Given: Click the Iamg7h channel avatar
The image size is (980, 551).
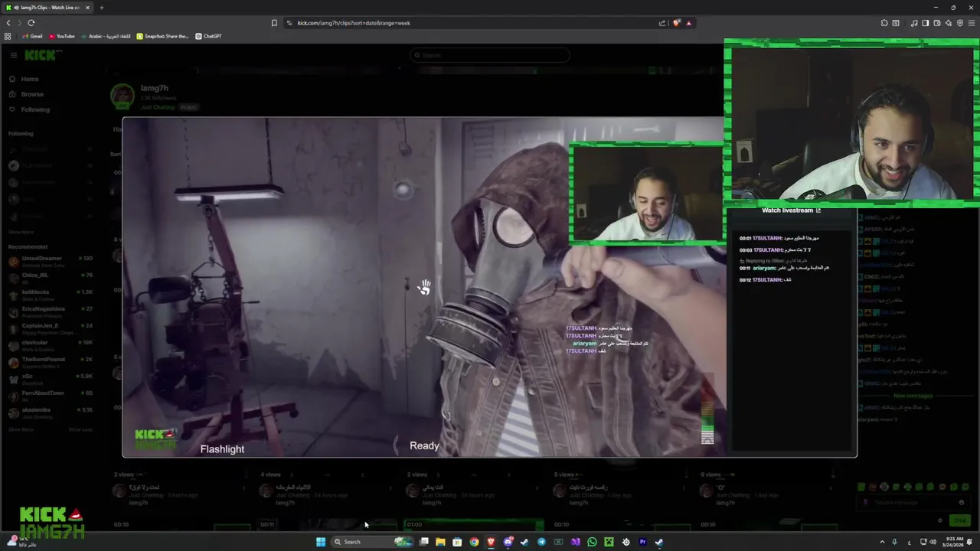Looking at the screenshot, I should click(122, 96).
